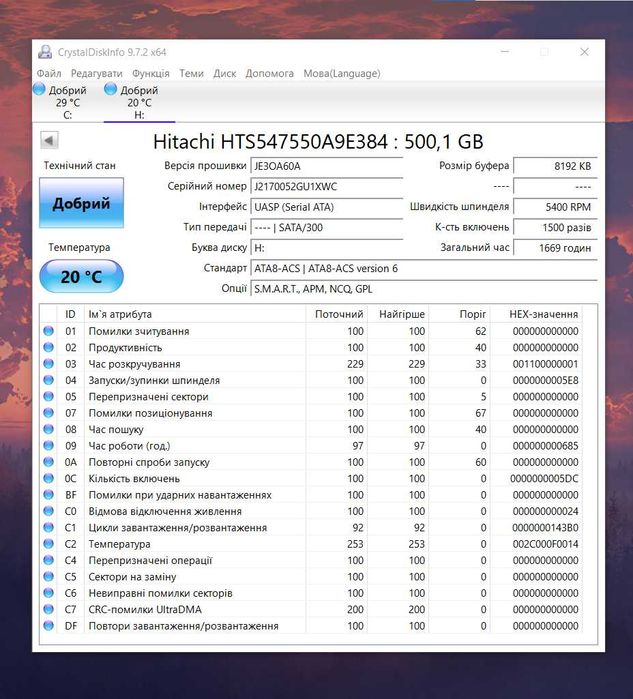Screen dimensions: 633x699
Task: Click the previous disk arrow button
Action: 49,140
